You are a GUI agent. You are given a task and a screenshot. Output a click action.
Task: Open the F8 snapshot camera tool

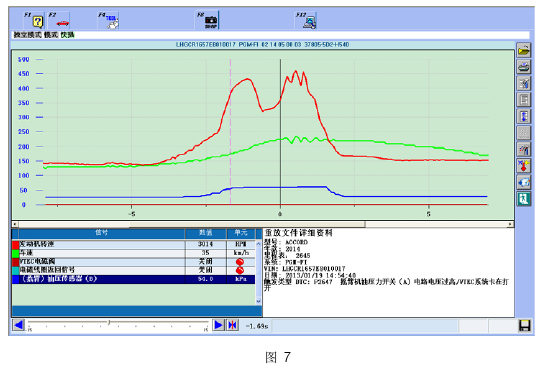[x=211, y=21]
